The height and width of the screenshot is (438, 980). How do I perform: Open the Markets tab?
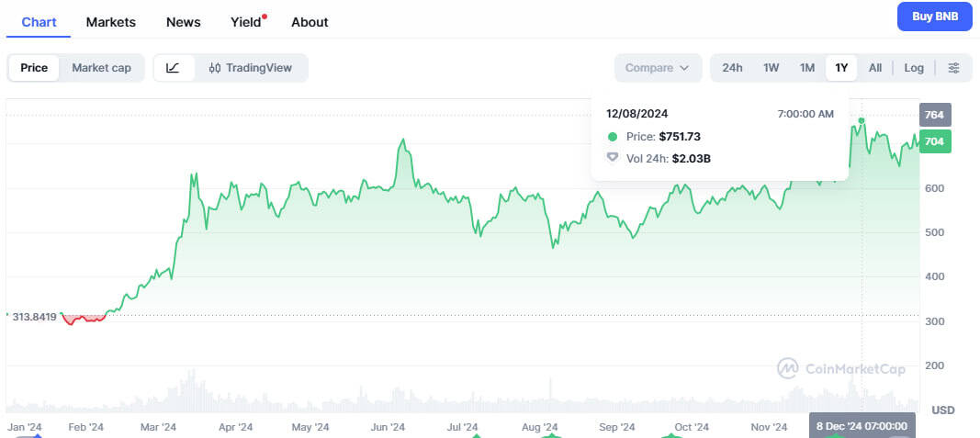pyautogui.click(x=111, y=22)
